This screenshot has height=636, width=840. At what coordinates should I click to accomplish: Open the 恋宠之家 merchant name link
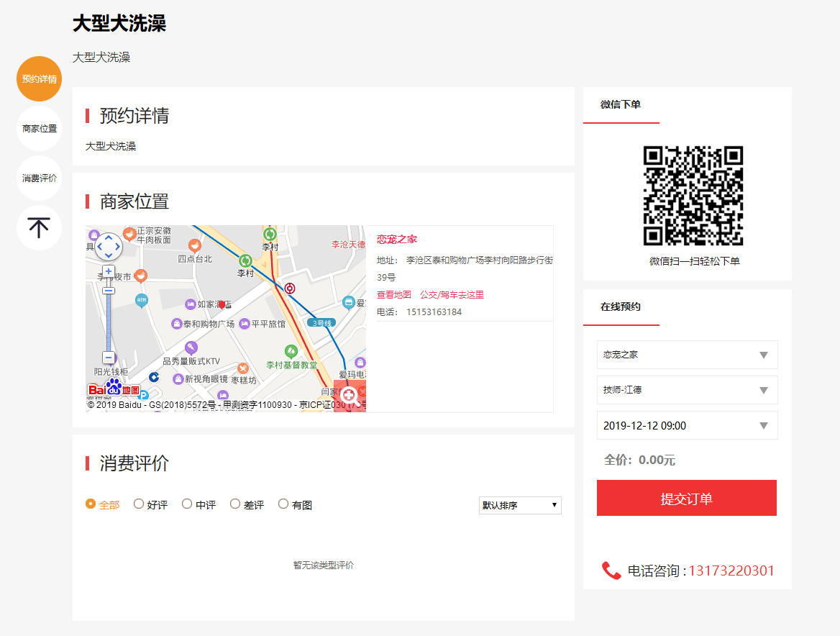point(396,240)
